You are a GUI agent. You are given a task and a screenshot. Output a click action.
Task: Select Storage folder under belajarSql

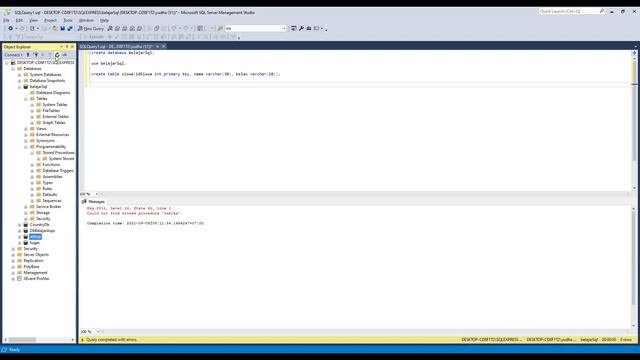[43, 213]
